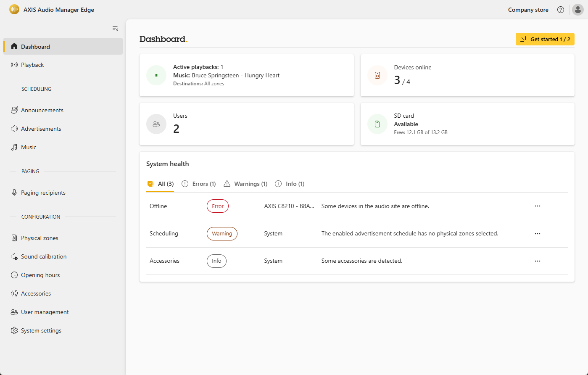The image size is (588, 375).
Task: Open the help question mark icon
Action: [x=560, y=10]
